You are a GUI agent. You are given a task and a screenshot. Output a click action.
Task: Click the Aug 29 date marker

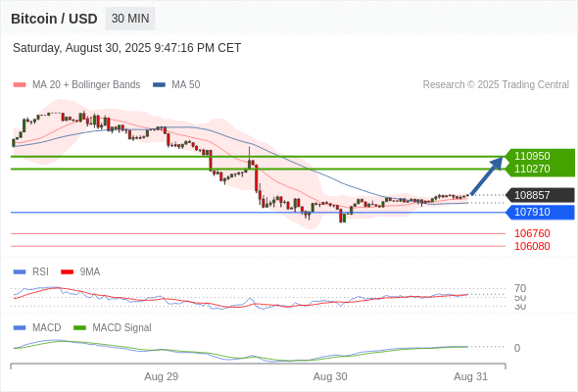point(161,376)
